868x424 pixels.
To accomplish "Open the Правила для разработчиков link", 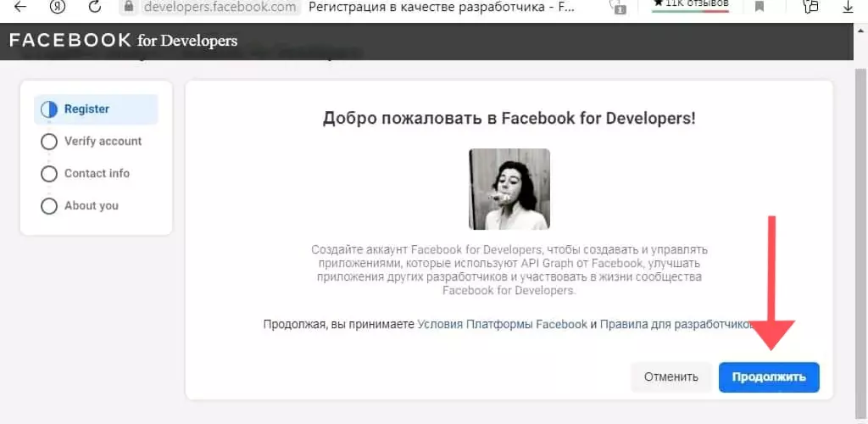I will point(676,325).
